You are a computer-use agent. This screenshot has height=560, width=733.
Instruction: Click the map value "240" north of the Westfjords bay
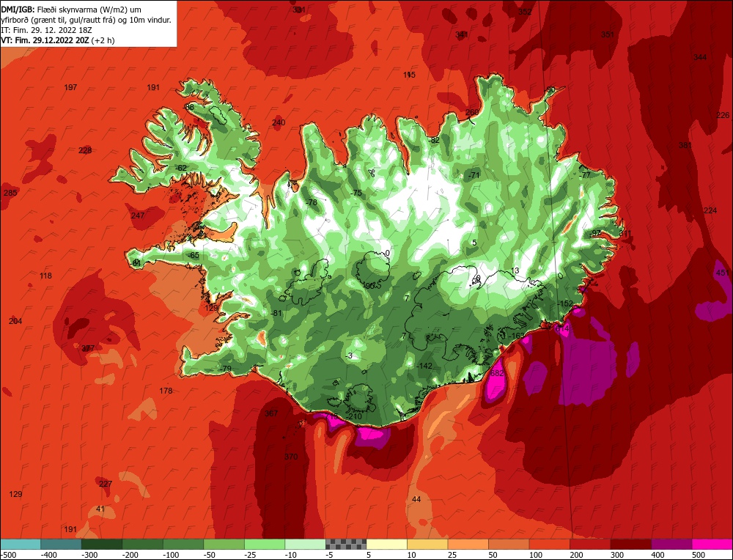[x=279, y=122]
